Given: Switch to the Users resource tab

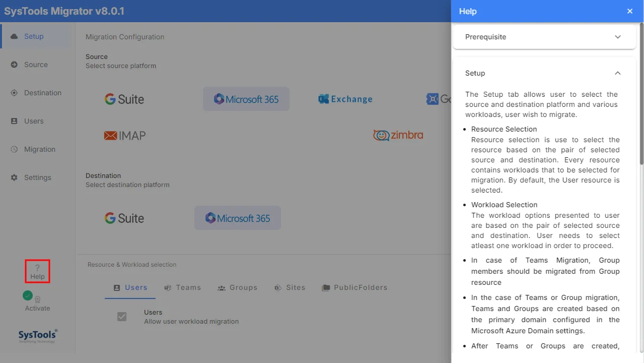Looking at the screenshot, I should (x=130, y=288).
